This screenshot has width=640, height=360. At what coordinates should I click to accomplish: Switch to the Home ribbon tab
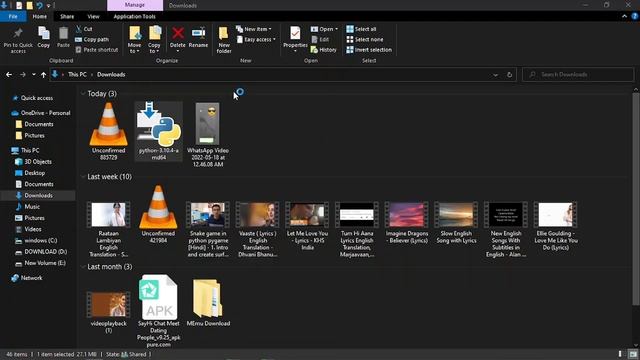tap(40, 17)
